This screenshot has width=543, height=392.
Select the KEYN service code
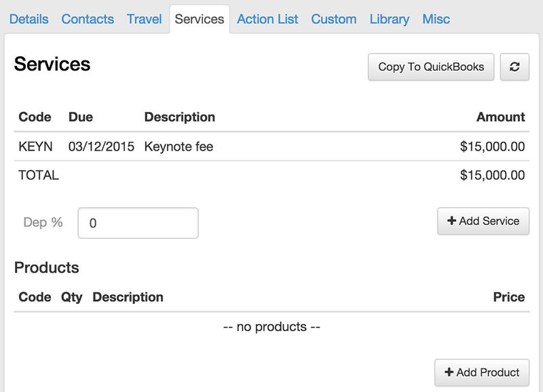[x=35, y=146]
